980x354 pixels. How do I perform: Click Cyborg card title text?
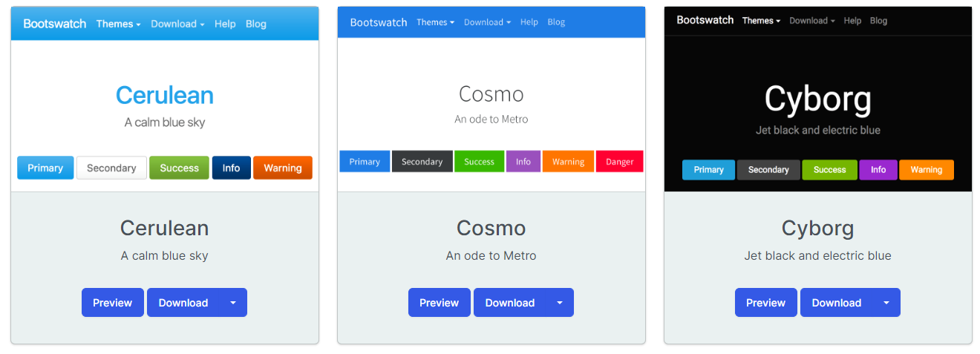tap(818, 228)
